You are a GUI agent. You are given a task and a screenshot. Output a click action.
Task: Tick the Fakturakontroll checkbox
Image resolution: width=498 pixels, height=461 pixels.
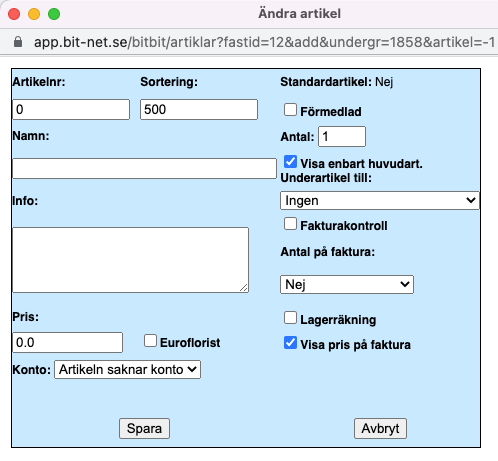pyautogui.click(x=290, y=224)
